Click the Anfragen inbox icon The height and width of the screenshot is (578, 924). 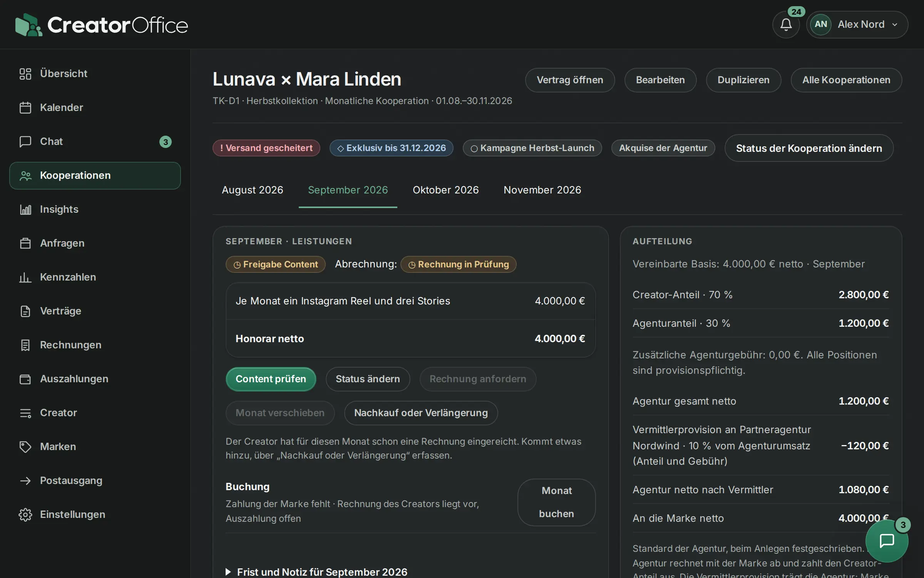click(25, 243)
